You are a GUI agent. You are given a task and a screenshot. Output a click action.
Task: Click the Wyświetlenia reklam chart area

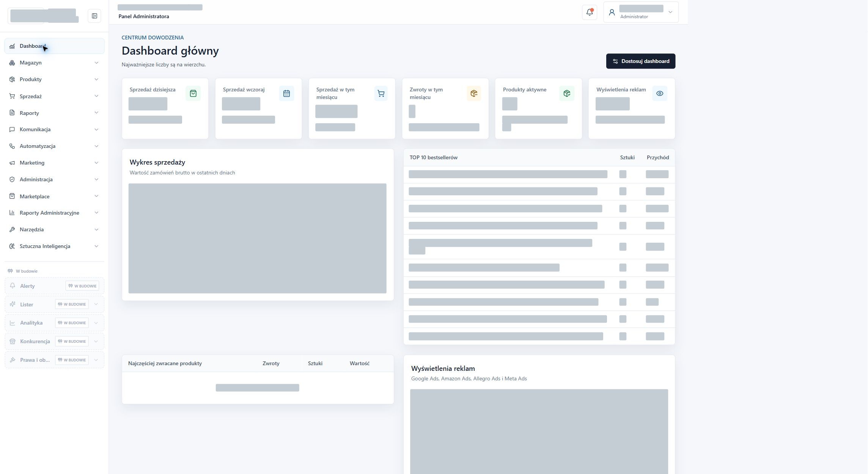[x=539, y=432]
